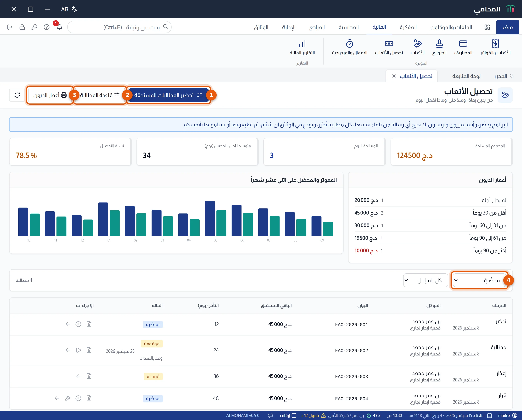Image resolution: width=522 pixels, height=420 pixels.
Task: Open the calendar icon in the status bar
Action: [489, 415]
